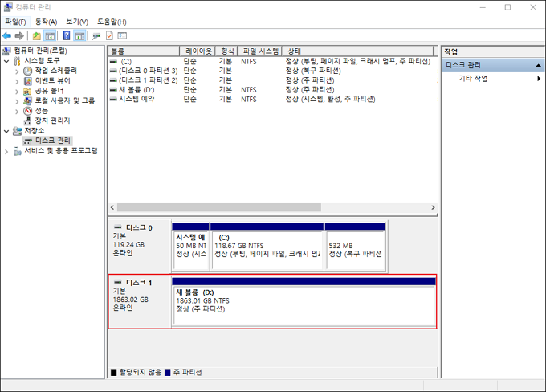Open the 도움말(H) menu

[x=112, y=22]
